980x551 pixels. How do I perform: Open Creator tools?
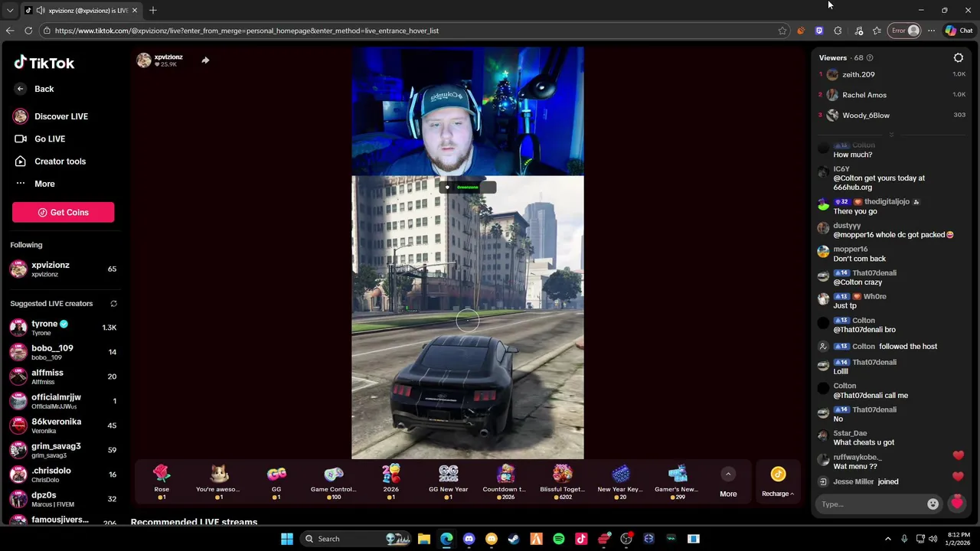49,161
